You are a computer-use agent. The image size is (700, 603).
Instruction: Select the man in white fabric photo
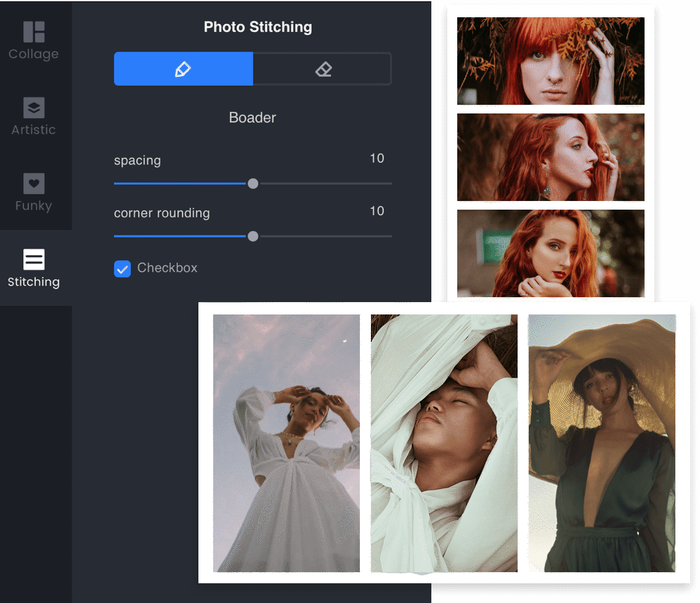[x=444, y=443]
